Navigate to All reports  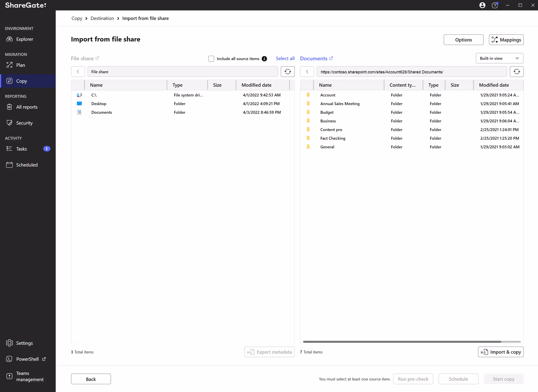pos(27,107)
